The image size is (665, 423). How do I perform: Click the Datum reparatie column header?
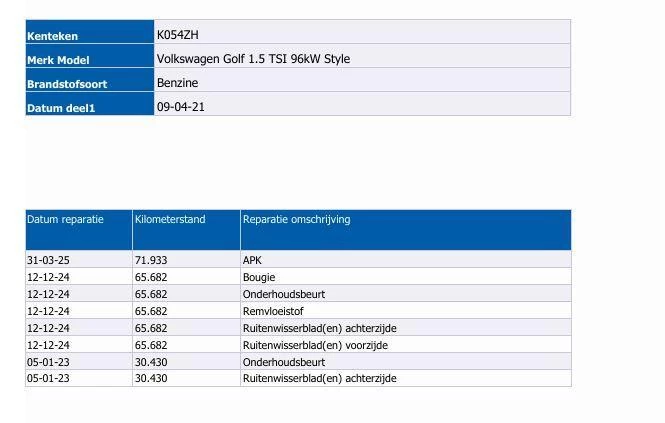click(x=65, y=219)
